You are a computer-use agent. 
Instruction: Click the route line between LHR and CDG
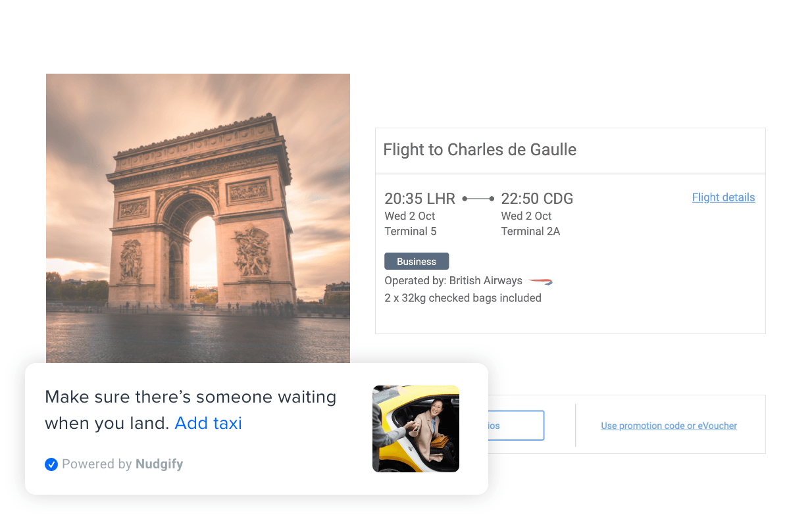(x=478, y=199)
